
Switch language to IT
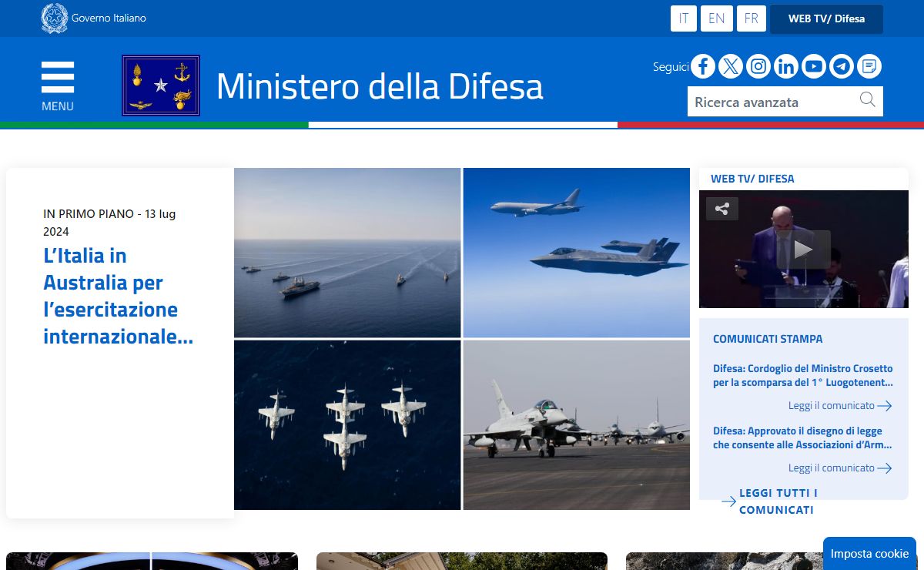tap(684, 18)
